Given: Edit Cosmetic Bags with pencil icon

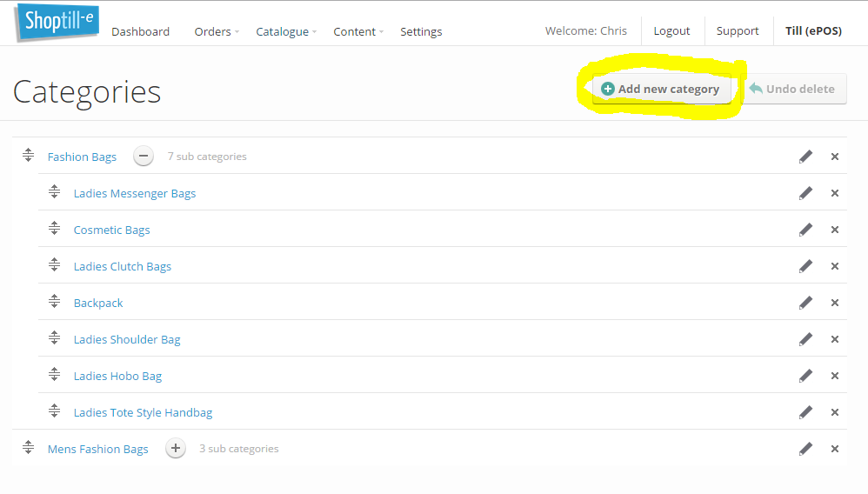Looking at the screenshot, I should coord(806,230).
